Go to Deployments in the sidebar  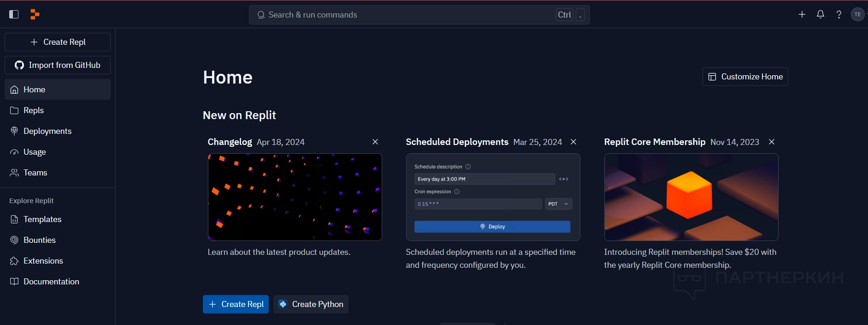pyautogui.click(x=47, y=131)
